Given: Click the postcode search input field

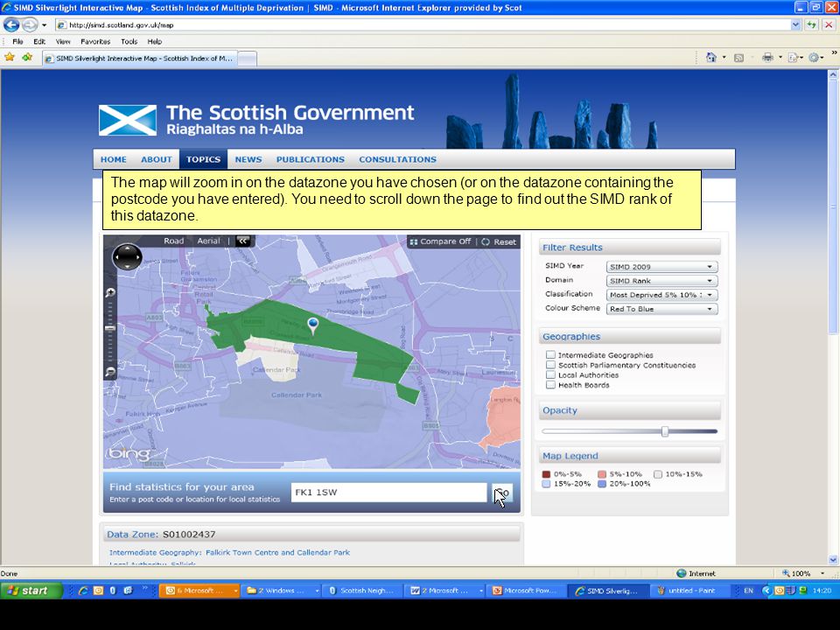Looking at the screenshot, I should pyautogui.click(x=388, y=493).
